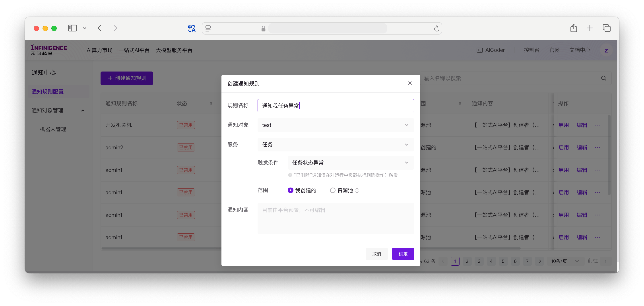Click admin2 rule name cell
This screenshot has width=644, height=306.
(136, 147)
